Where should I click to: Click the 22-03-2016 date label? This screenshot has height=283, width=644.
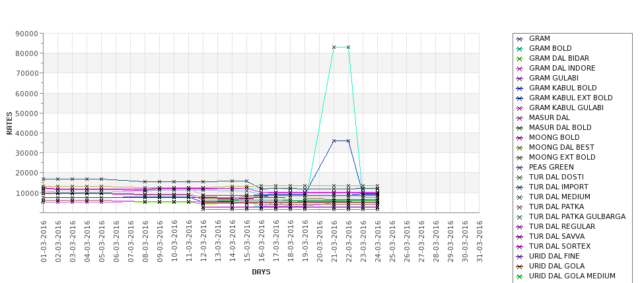(x=348, y=241)
